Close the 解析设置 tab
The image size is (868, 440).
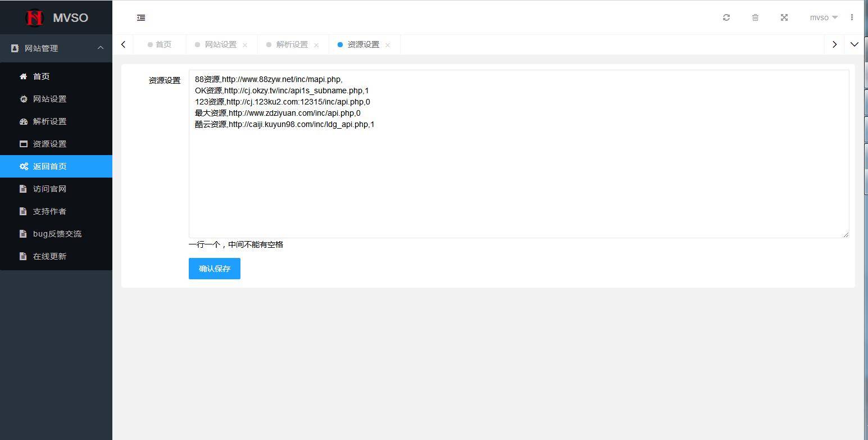316,45
